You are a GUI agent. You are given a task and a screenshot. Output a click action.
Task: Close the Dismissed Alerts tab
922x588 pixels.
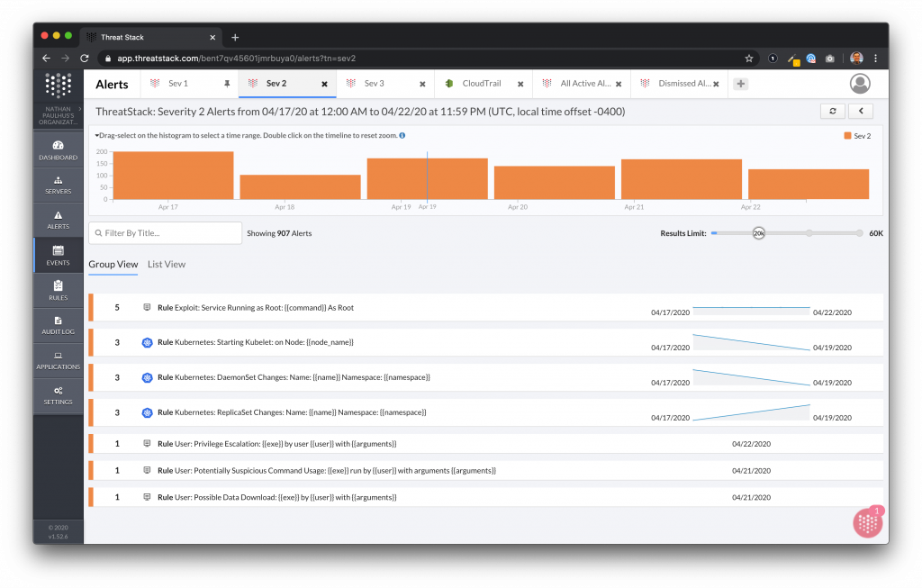pos(716,84)
